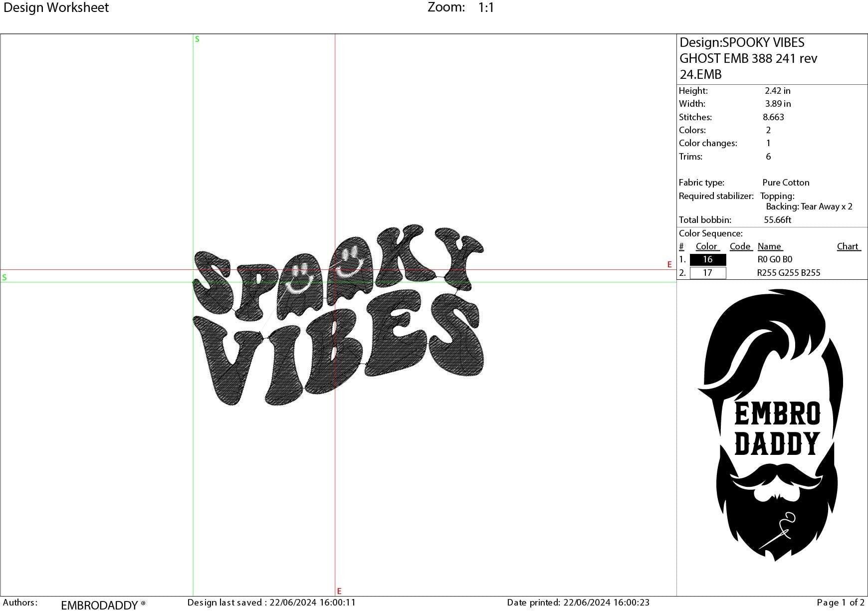Click the Color column header
Viewport: 868px width, 613px height.
coord(706,246)
